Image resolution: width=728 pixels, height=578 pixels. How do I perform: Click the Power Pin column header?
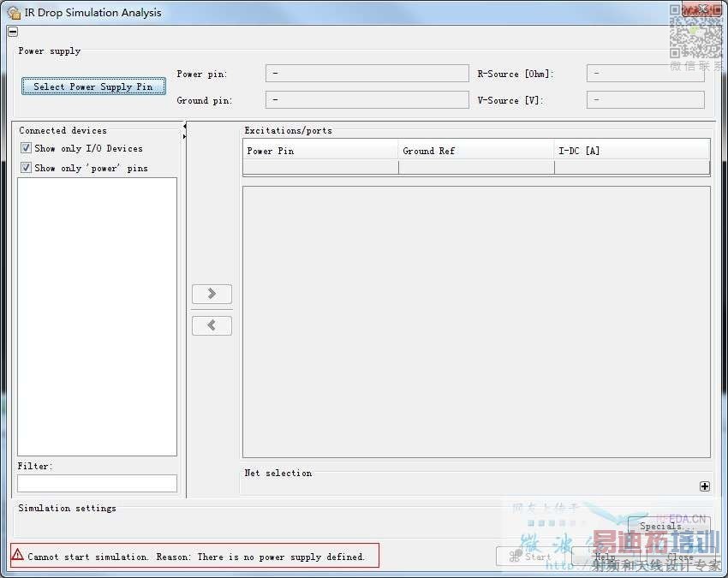pos(320,151)
